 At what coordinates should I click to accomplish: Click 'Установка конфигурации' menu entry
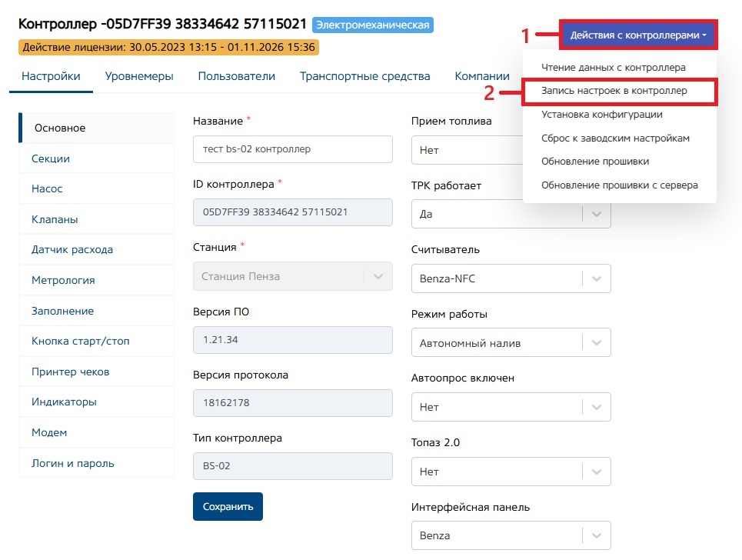[601, 115]
